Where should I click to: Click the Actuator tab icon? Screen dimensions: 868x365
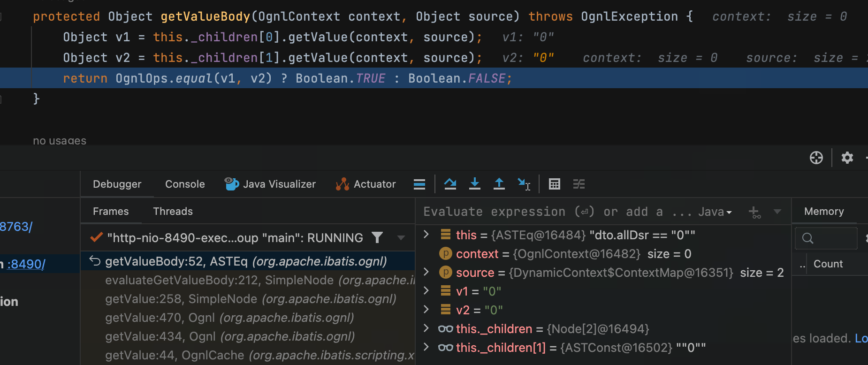pos(343,184)
